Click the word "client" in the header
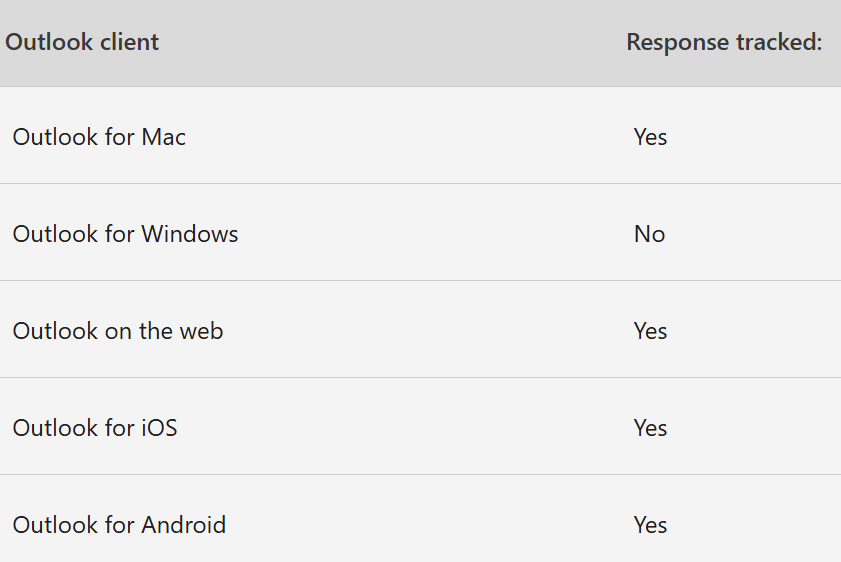The image size is (841, 562). [130, 42]
